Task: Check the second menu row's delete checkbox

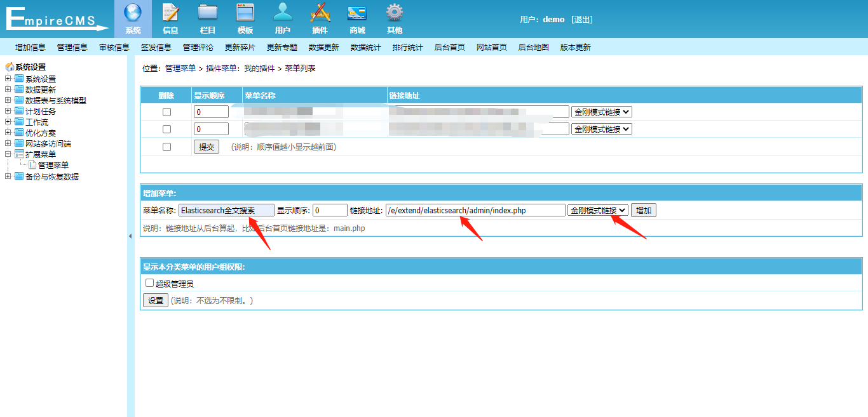Action: point(167,128)
